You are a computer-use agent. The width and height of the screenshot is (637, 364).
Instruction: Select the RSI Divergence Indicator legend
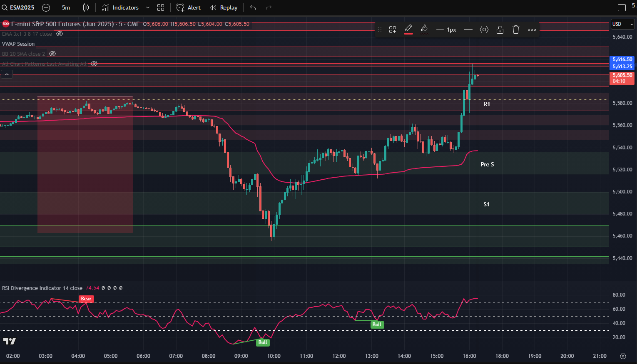point(42,288)
